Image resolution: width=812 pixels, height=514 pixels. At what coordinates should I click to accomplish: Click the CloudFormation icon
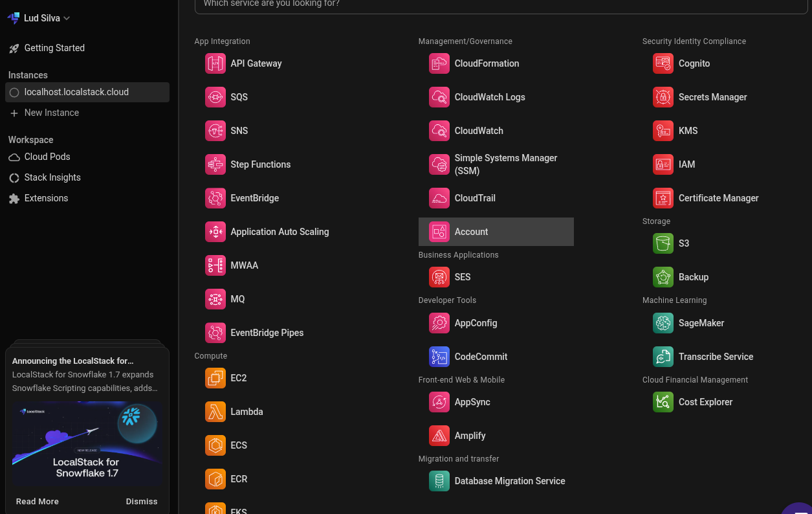[439, 63]
